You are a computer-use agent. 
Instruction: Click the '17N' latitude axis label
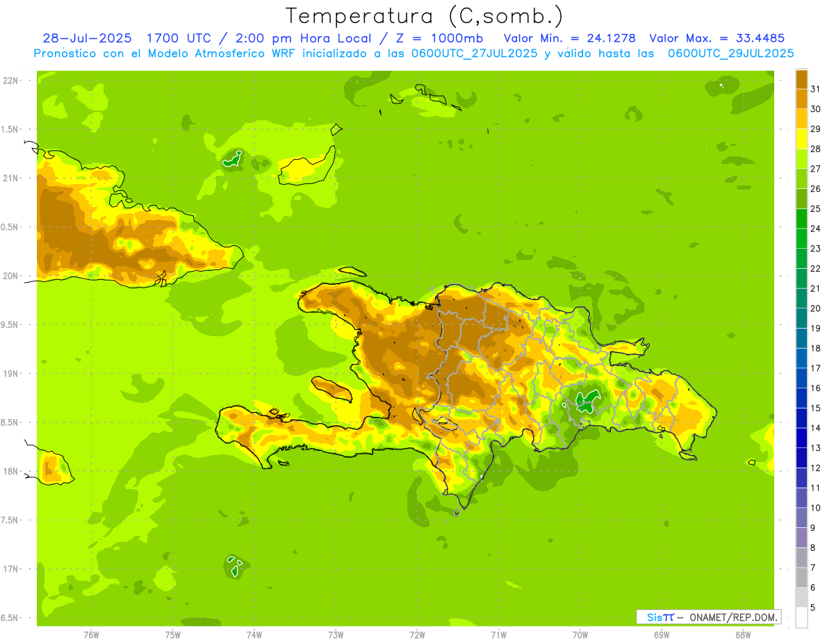click(10, 569)
